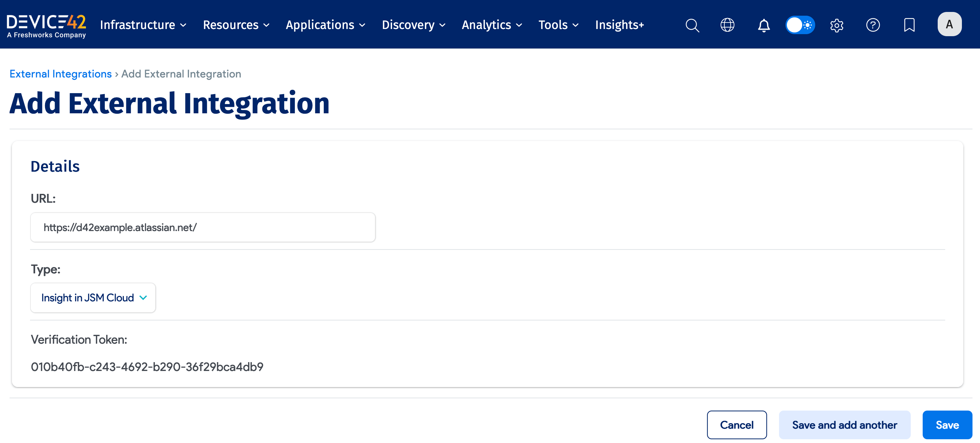
Task: Click the Device42 logo
Action: pyautogui.click(x=46, y=24)
